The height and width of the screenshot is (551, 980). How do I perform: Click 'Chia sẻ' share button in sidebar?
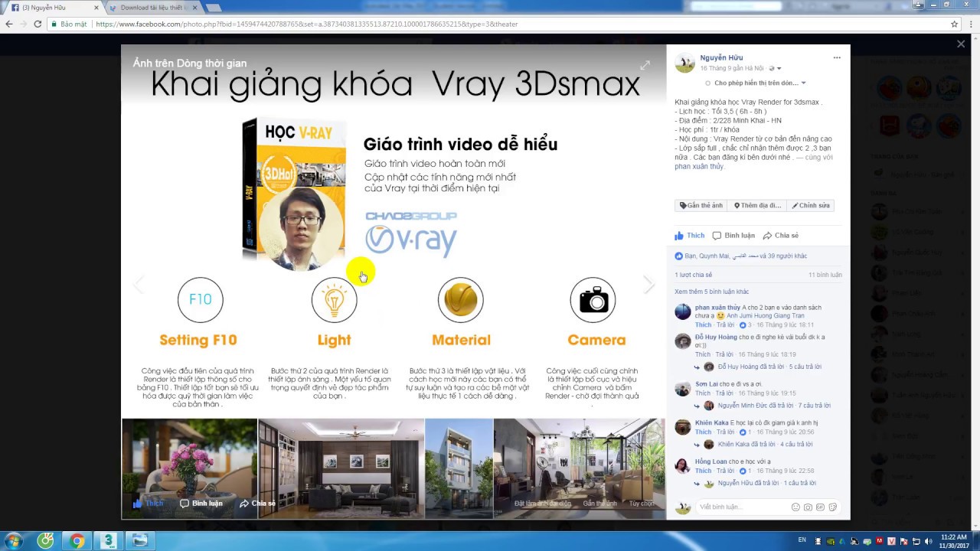click(x=781, y=236)
